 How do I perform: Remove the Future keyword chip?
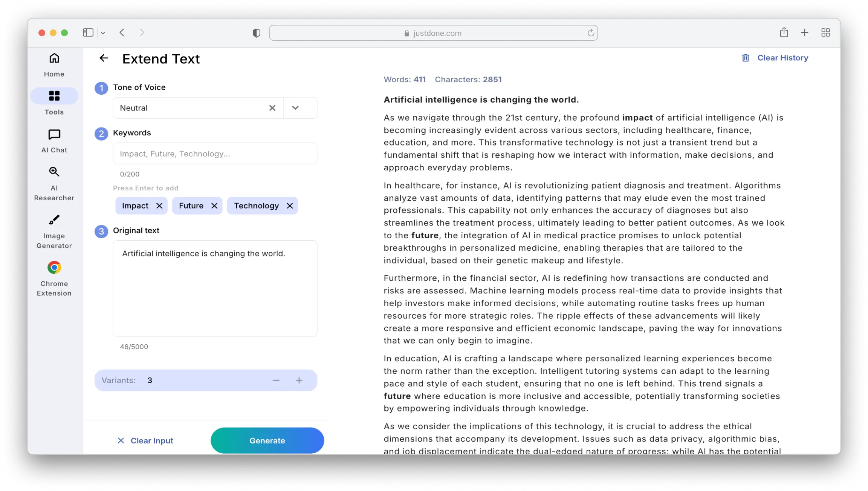tap(214, 206)
